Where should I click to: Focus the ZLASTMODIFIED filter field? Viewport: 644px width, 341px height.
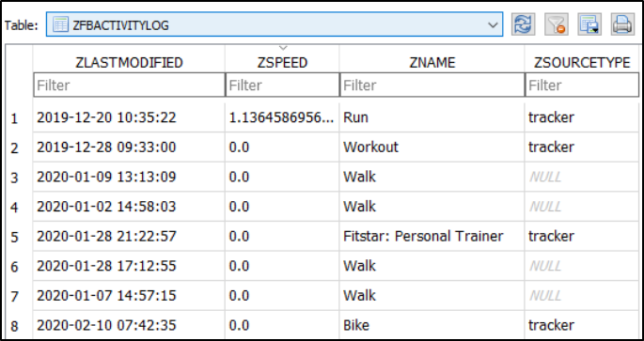coord(130,85)
